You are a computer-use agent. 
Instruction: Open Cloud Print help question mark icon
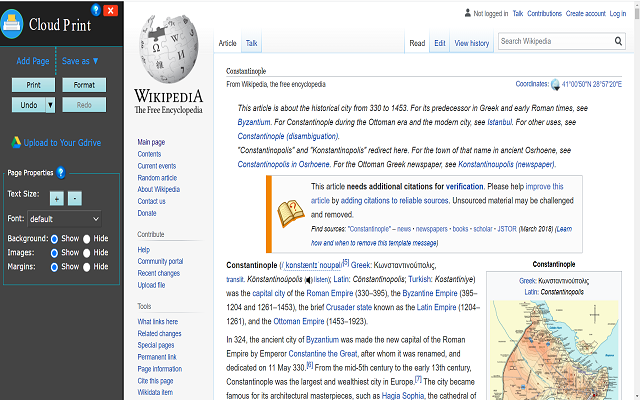pos(96,10)
